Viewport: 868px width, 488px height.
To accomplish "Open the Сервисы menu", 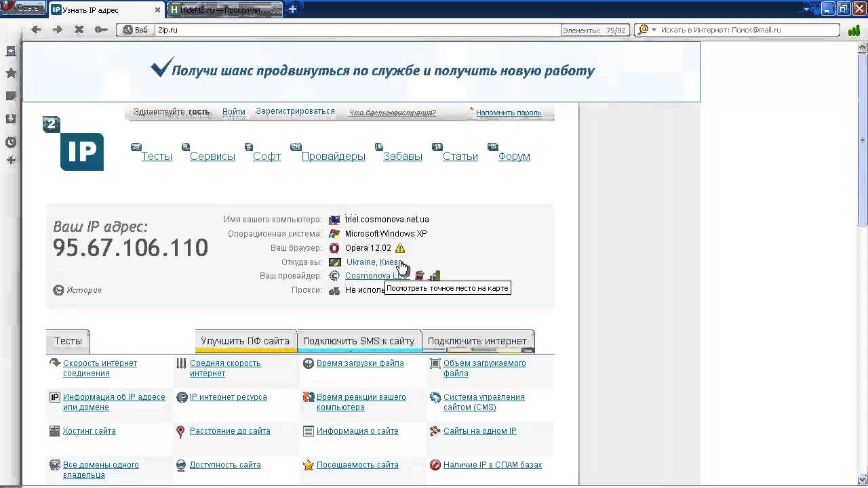I will tap(212, 157).
